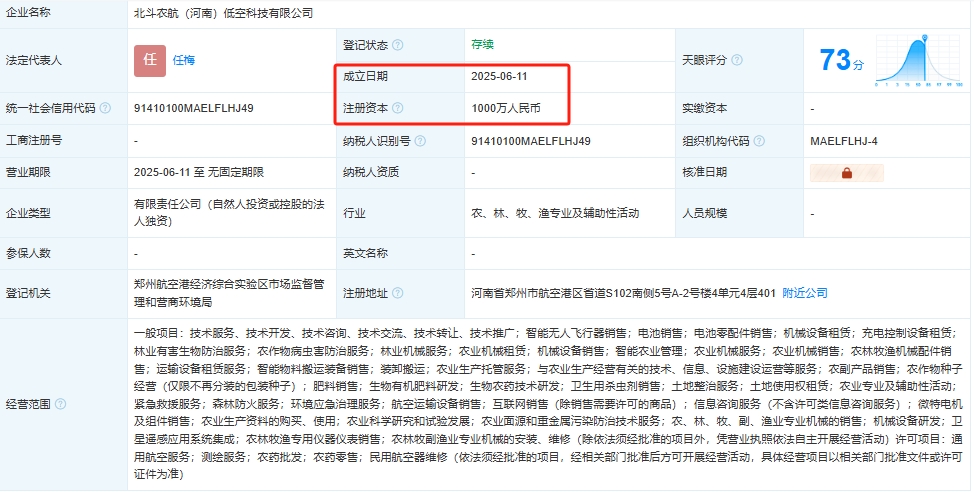Click industry value 农、林、牧、渔专业及辅助性活动
This screenshot has height=492, width=974.
pyautogui.click(x=555, y=213)
